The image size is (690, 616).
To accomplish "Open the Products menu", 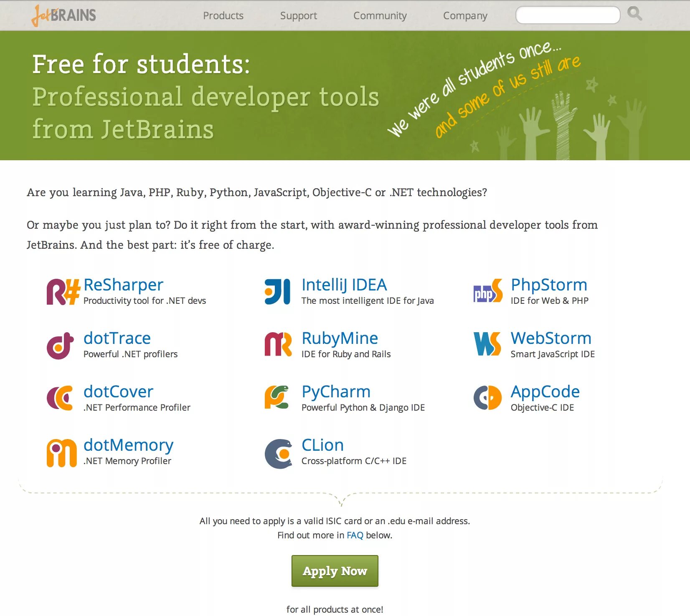I will click(x=223, y=15).
